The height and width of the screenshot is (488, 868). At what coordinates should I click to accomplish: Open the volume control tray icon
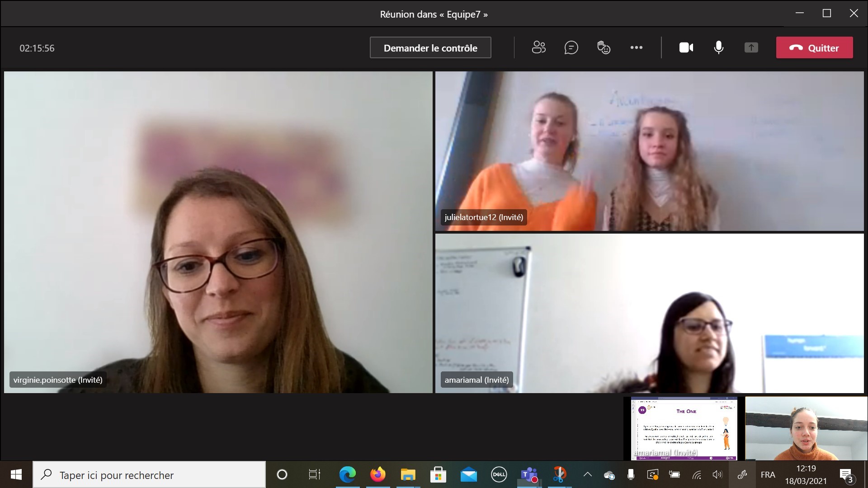[717, 475]
